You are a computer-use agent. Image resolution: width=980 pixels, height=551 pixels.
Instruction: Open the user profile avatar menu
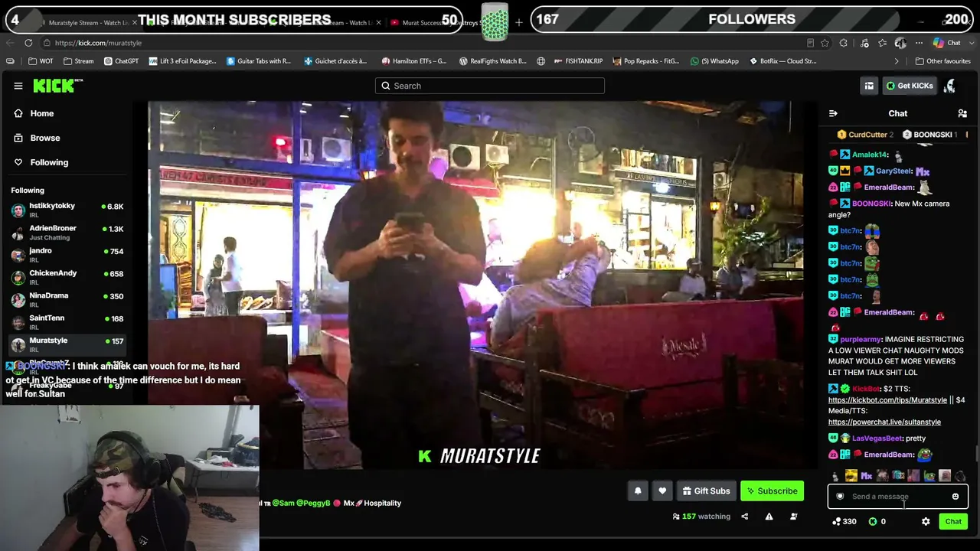[950, 86]
